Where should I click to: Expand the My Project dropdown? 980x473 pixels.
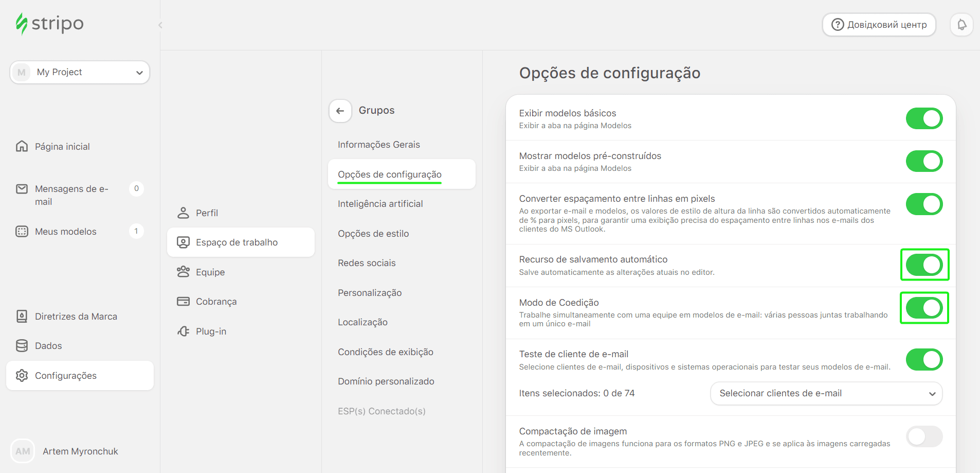tap(139, 73)
